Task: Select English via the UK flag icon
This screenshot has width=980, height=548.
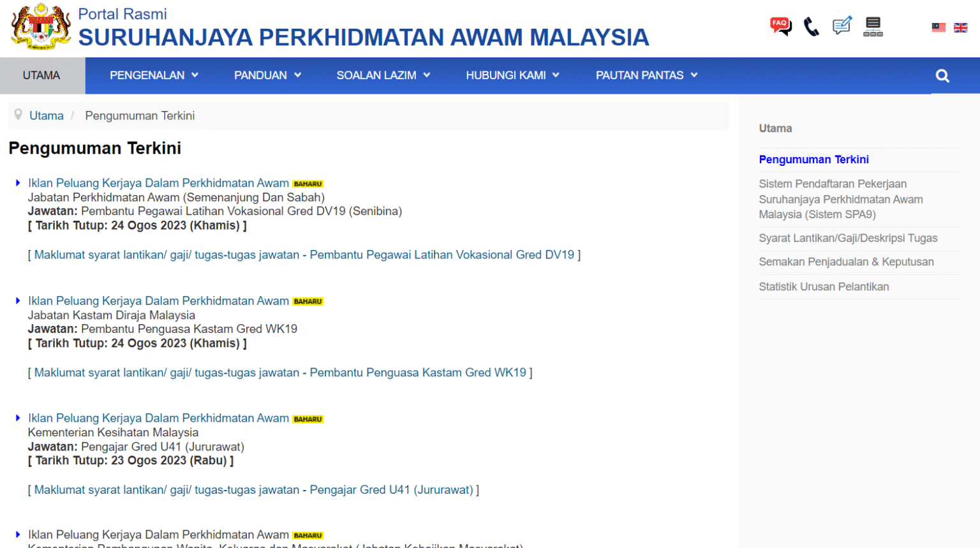Action: click(960, 27)
